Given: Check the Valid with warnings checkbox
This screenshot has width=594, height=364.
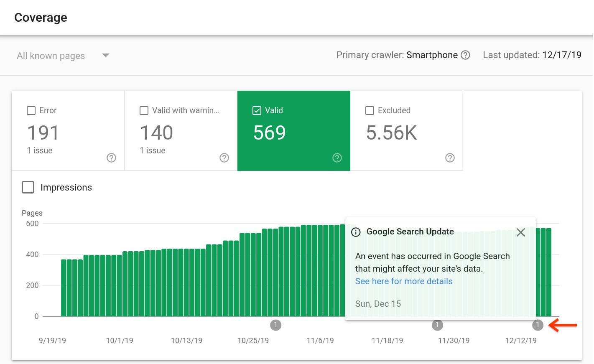Looking at the screenshot, I should (x=144, y=110).
